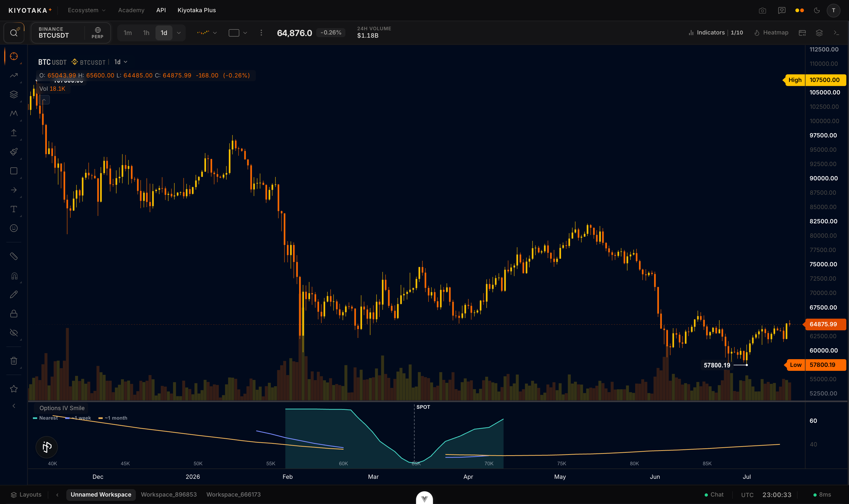
Task: Click the workspace tabs back chevron
Action: pos(57,495)
